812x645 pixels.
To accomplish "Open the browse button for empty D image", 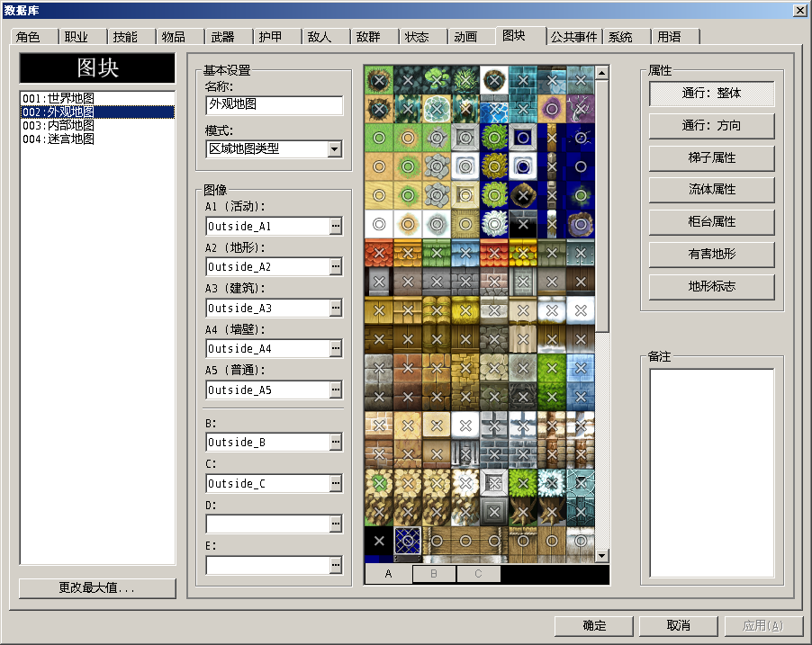I will click(x=336, y=524).
